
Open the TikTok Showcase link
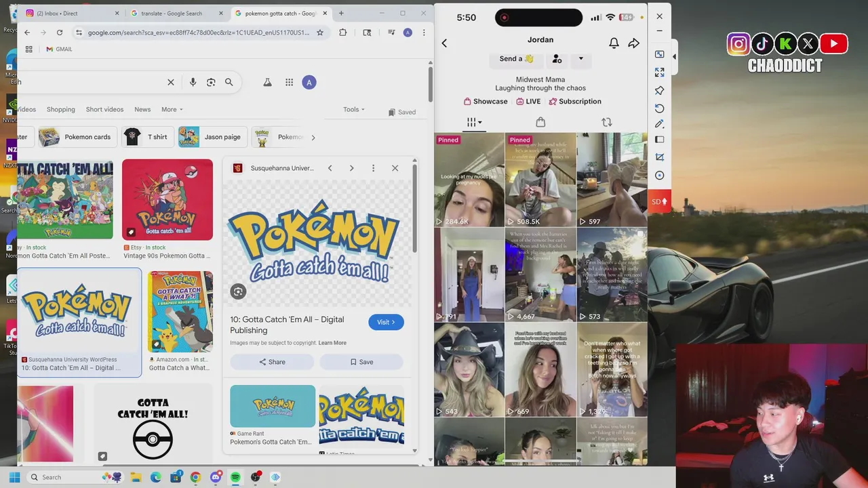[x=486, y=102]
